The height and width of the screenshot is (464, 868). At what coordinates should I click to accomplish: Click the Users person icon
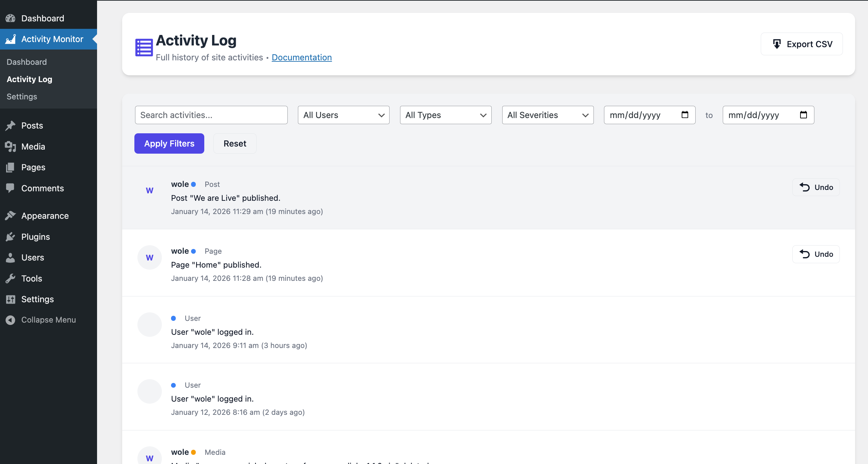[11, 258]
